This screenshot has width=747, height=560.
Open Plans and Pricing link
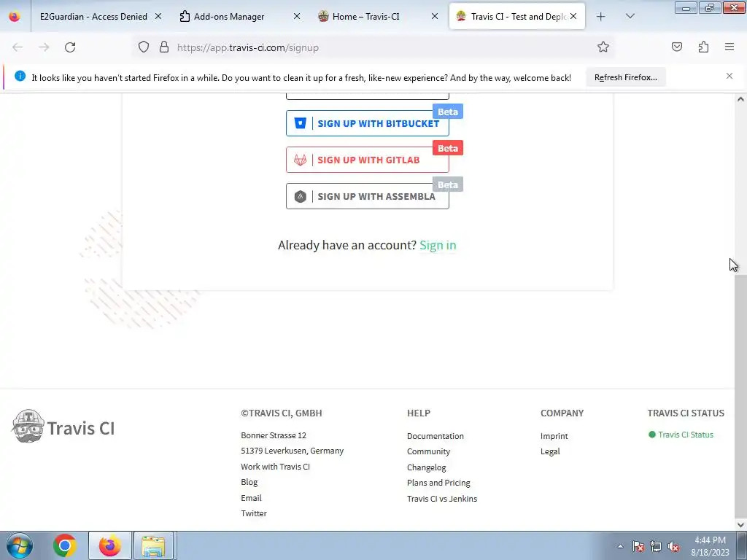tap(438, 483)
